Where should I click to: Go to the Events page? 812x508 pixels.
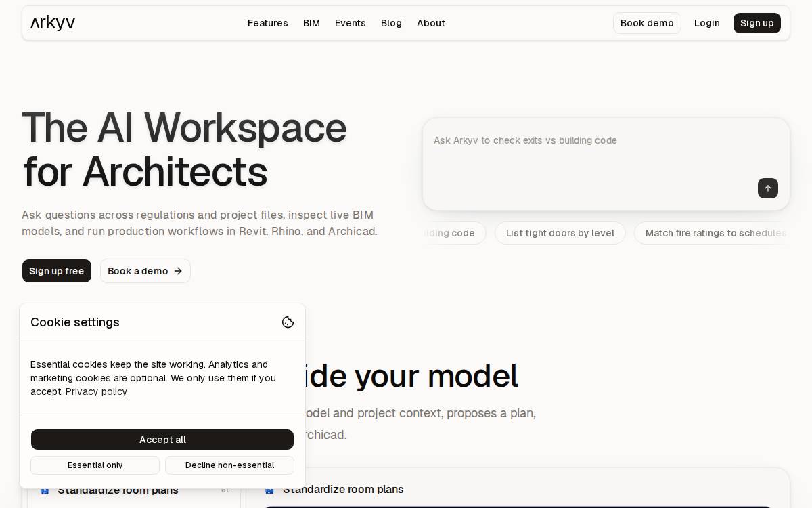[351, 23]
